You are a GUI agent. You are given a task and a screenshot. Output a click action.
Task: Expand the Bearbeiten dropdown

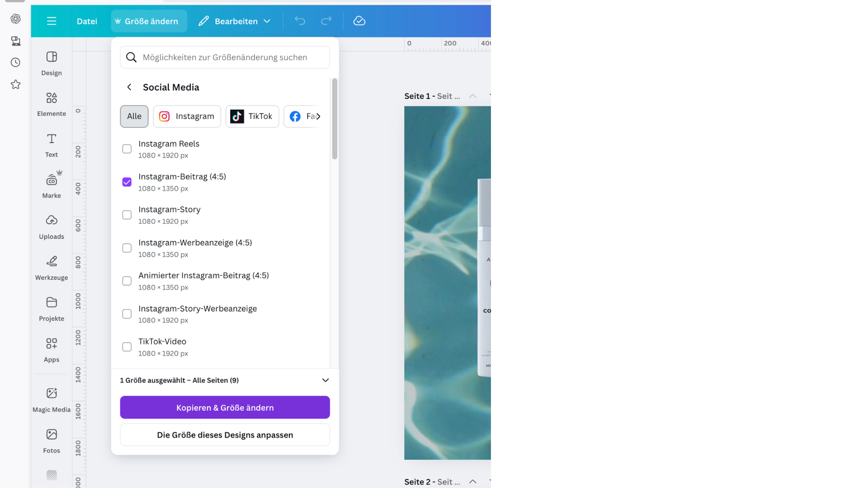[235, 21]
